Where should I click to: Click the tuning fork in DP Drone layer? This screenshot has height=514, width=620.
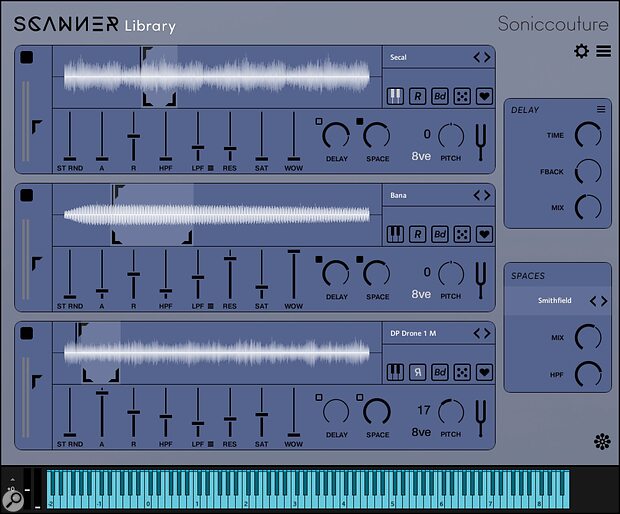click(x=480, y=418)
